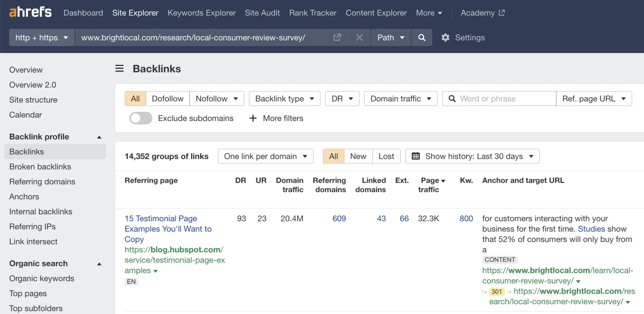644x314 pixels.
Task: Click the external link icon next to Academy
Action: click(x=502, y=13)
